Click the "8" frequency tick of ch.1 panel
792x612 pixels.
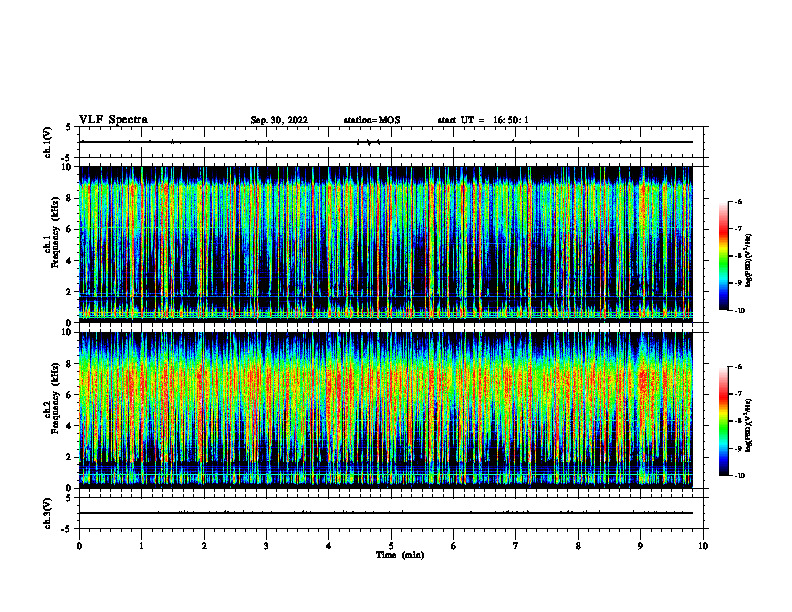coord(70,198)
